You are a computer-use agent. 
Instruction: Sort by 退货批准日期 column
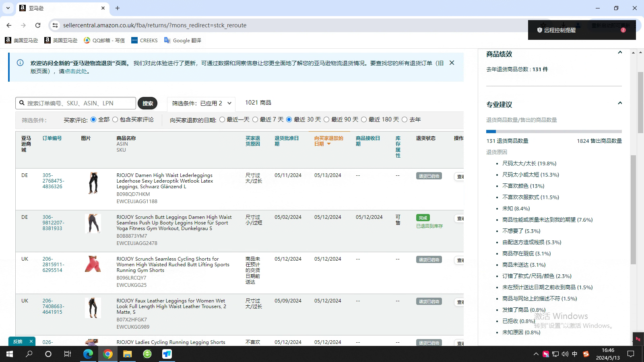coord(287,141)
